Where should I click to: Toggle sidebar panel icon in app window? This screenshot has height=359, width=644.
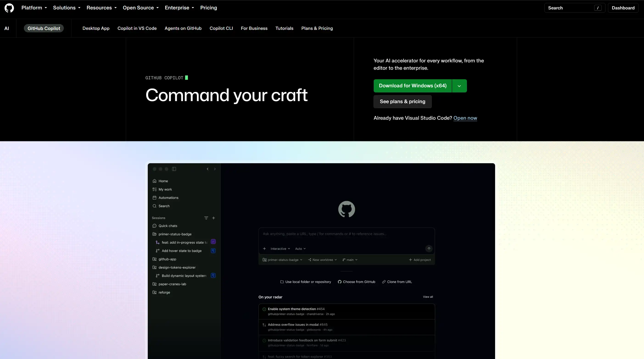click(x=174, y=169)
